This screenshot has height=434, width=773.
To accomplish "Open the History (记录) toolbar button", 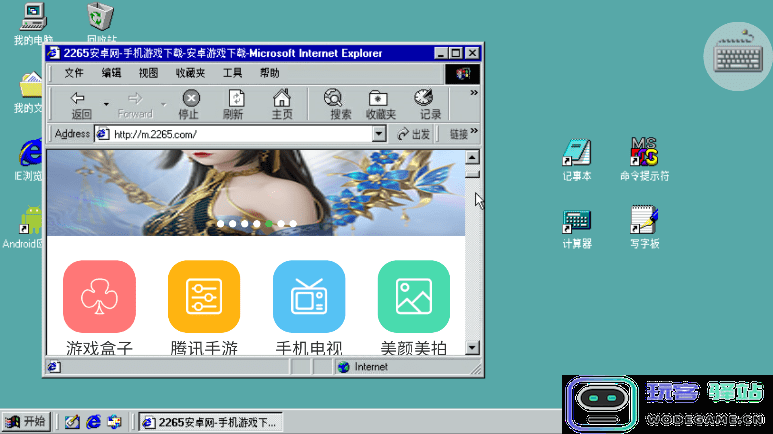I will click(429, 104).
